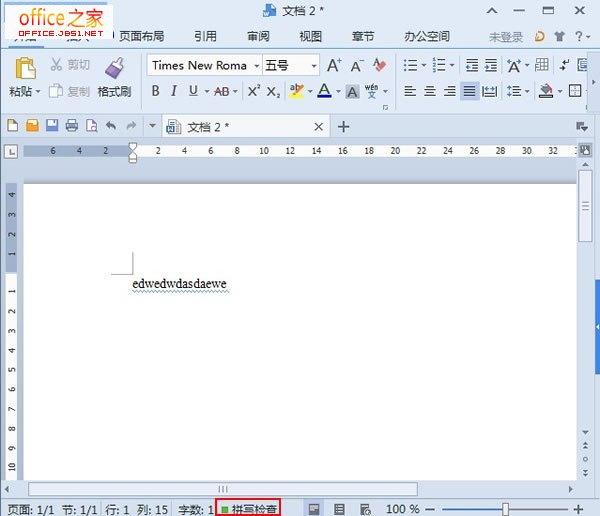
Task: Center align text
Action: coord(430,91)
